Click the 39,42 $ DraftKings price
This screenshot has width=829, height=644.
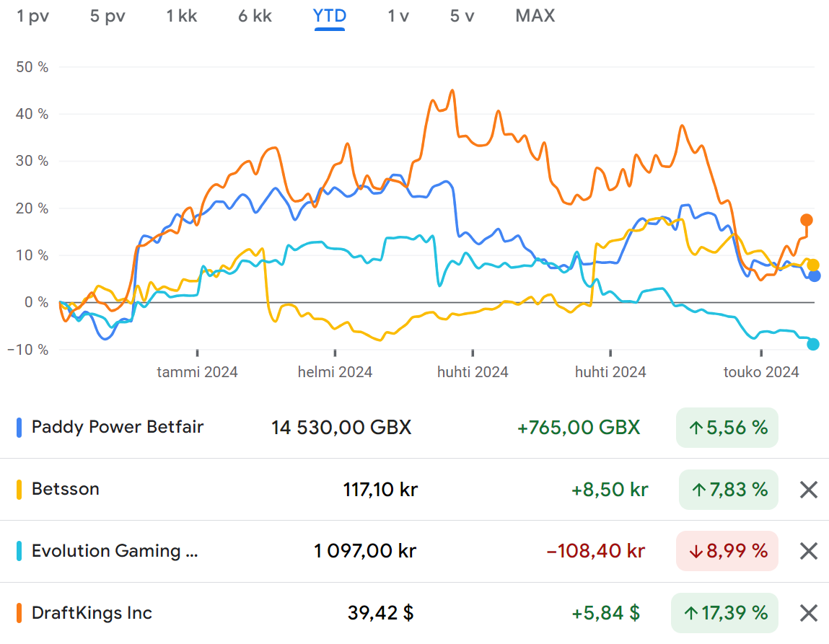pyautogui.click(x=381, y=613)
